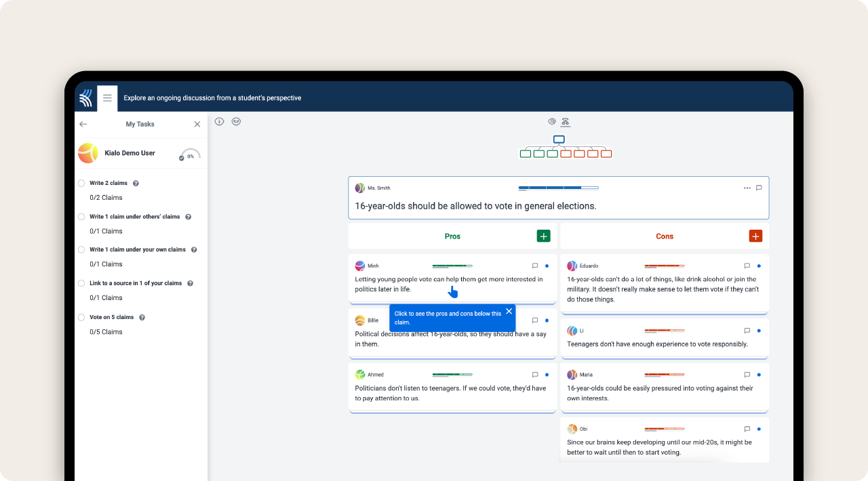Open Billie's claim on political decisions
The height and width of the screenshot is (481, 868).
click(x=451, y=339)
